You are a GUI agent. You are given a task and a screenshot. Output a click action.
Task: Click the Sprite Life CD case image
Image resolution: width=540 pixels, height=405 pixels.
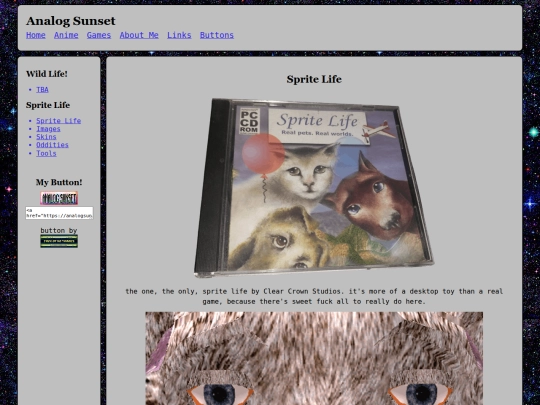(x=314, y=187)
